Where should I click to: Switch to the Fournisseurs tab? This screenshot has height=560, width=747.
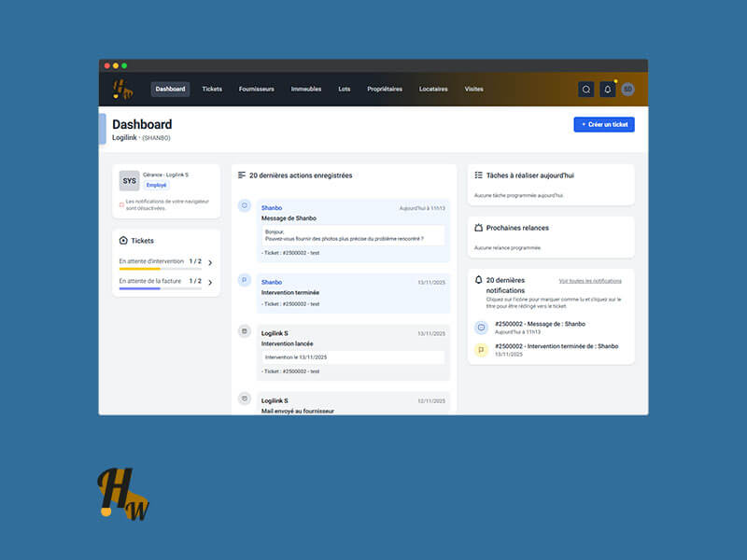tap(256, 89)
